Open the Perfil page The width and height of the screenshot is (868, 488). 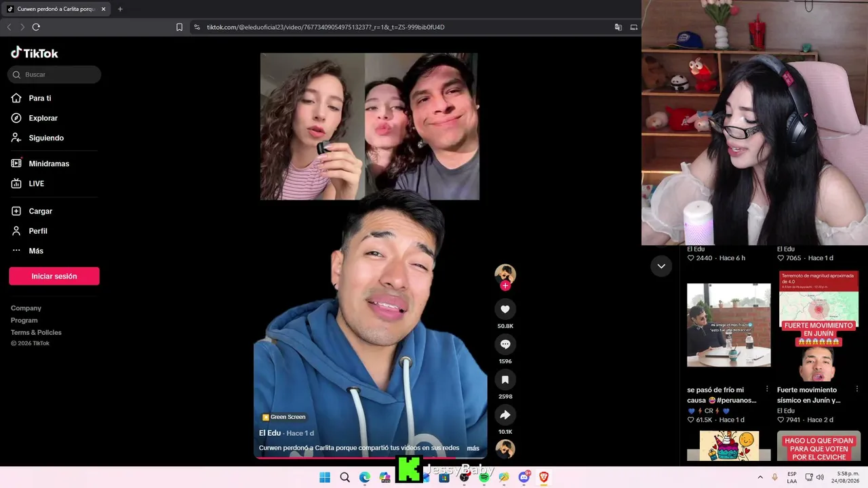pos(29,231)
